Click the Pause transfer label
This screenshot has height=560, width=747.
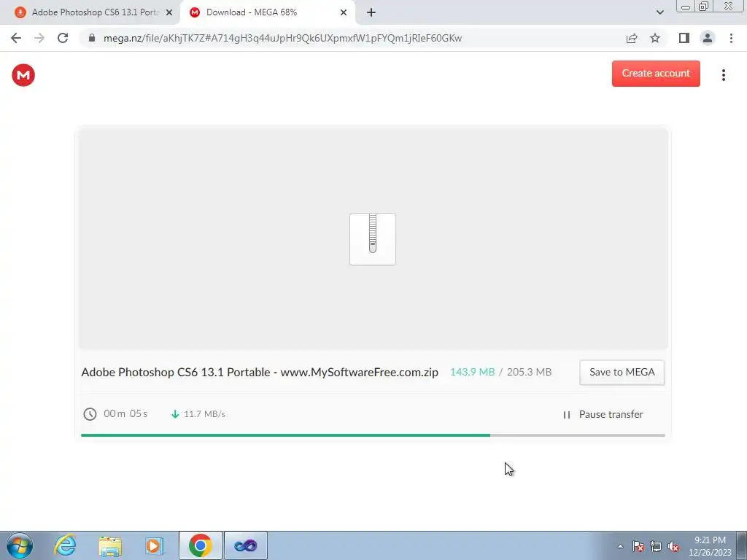(x=611, y=414)
